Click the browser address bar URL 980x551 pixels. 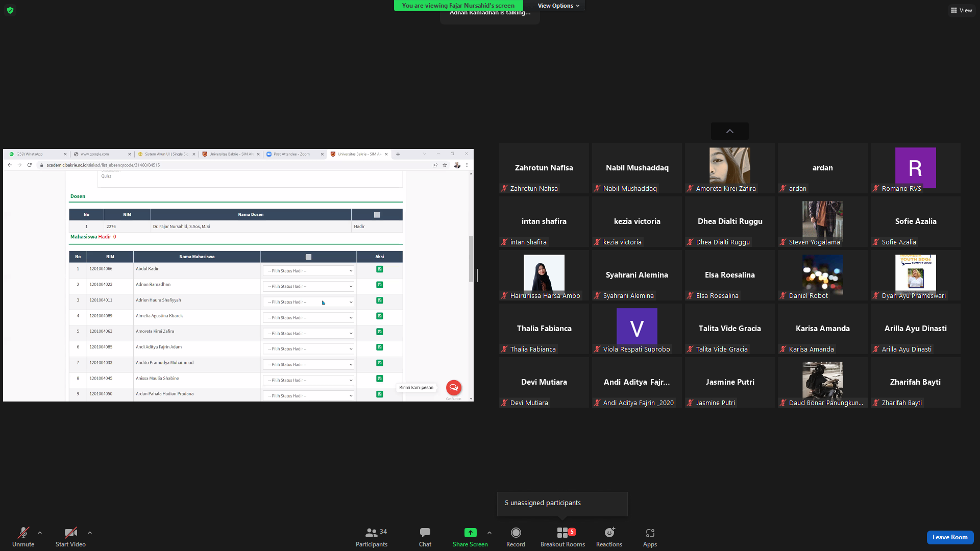coord(103,165)
